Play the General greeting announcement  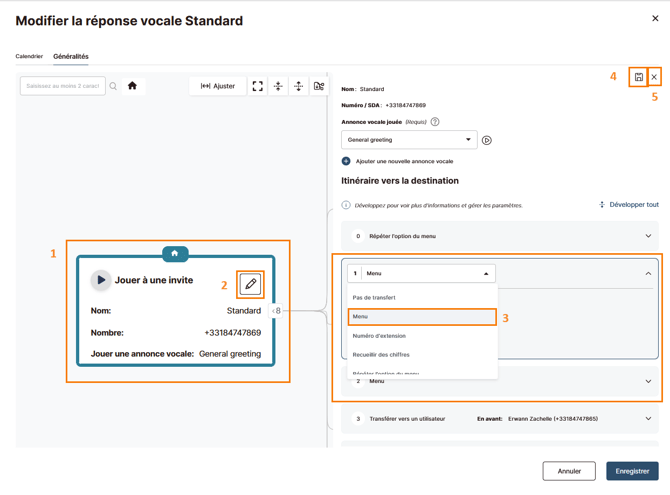click(487, 140)
